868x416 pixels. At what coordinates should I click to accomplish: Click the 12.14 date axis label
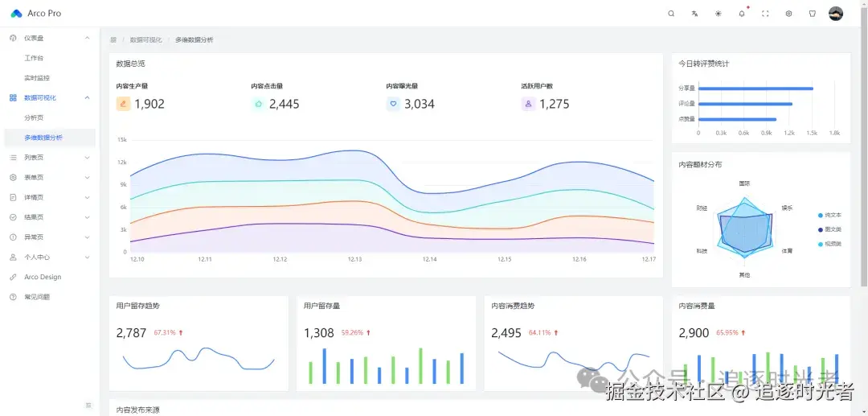[x=429, y=259]
